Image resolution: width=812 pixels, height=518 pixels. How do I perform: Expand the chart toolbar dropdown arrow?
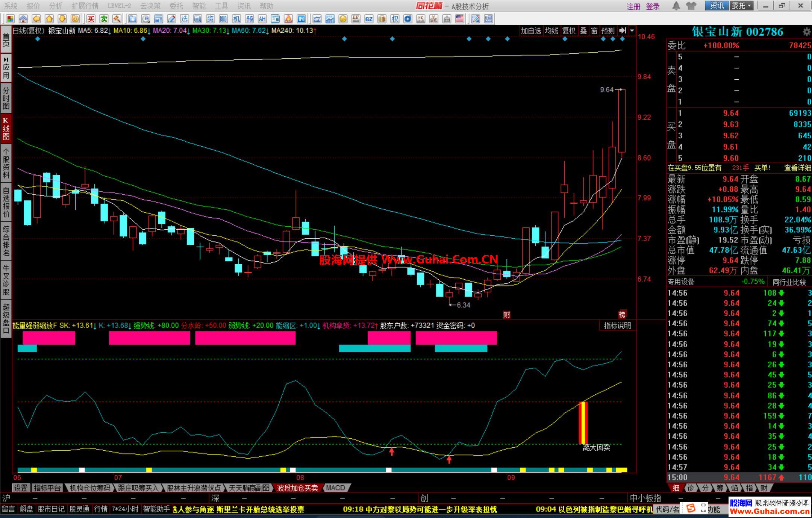[x=632, y=31]
